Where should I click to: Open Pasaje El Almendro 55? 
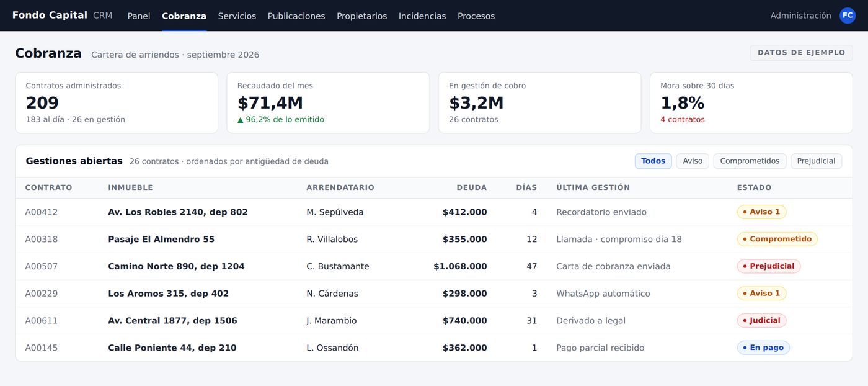click(161, 240)
